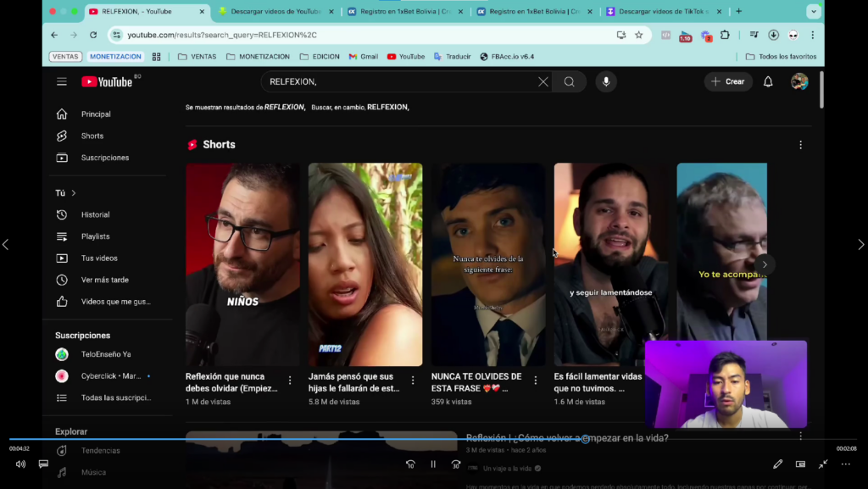Open the Traducir bookmark
The height and width of the screenshot is (489, 868).
(453, 57)
